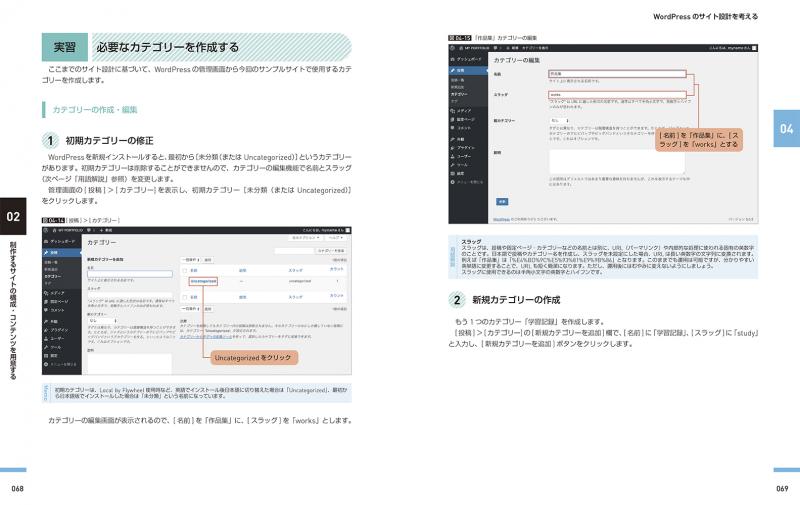Click comments bubble in category list admin bar

(89, 230)
